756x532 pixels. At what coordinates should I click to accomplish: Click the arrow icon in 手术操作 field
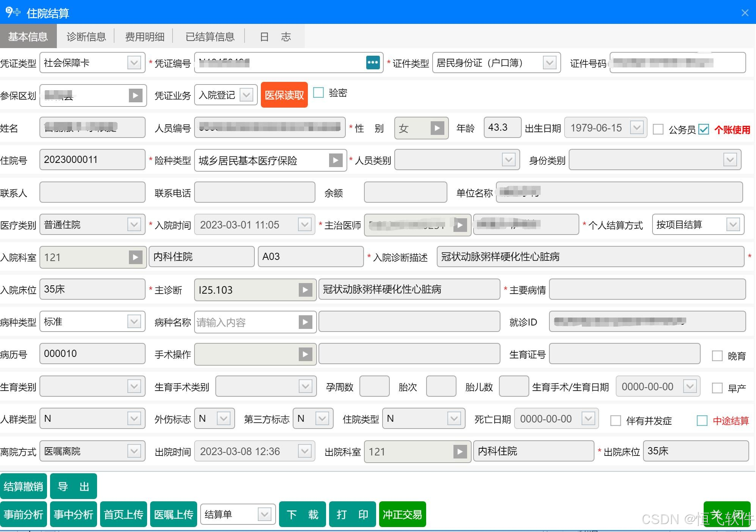click(x=305, y=354)
